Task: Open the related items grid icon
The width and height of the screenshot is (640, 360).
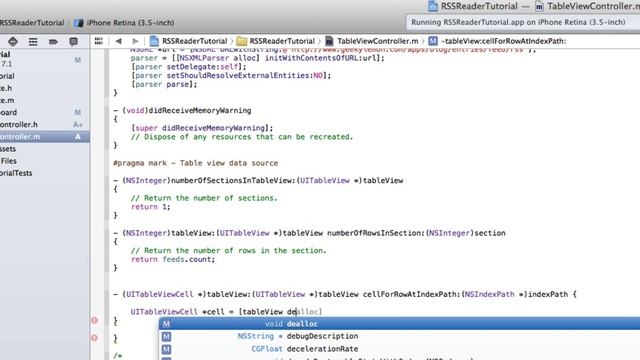Action: pyautogui.click(x=99, y=41)
